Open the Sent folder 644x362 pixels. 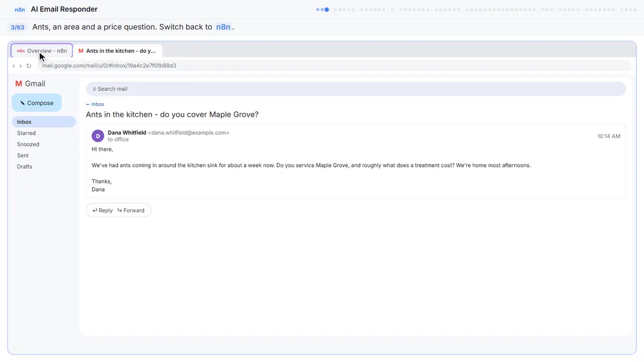pos(44,155)
